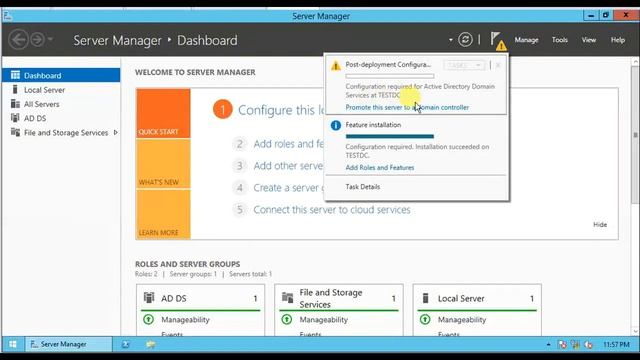This screenshot has width=640, height=360.
Task: Click the What's New tile
Action: click(163, 164)
